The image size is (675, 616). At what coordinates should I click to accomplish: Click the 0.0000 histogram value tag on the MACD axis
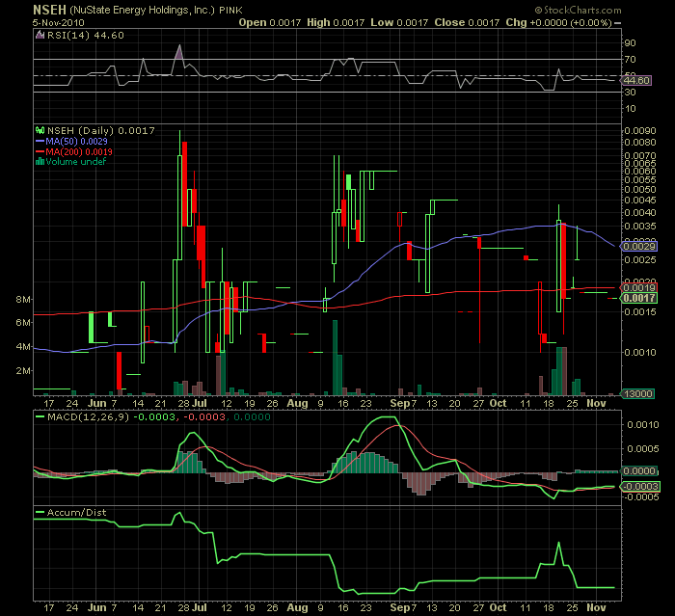point(639,471)
